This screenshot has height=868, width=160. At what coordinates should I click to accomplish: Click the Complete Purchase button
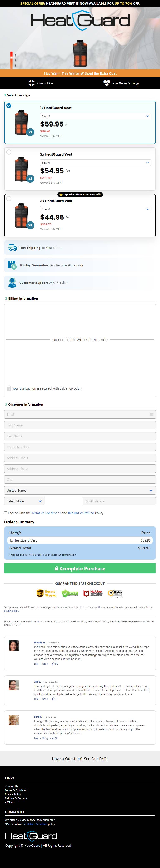pos(80,568)
